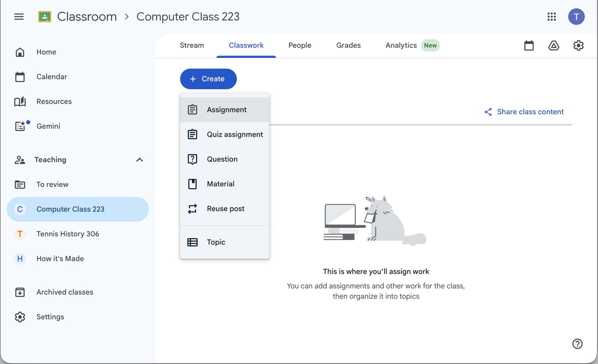The height and width of the screenshot is (364, 598).
Task: Open the class Google Calendar icon
Action: coord(529,45)
